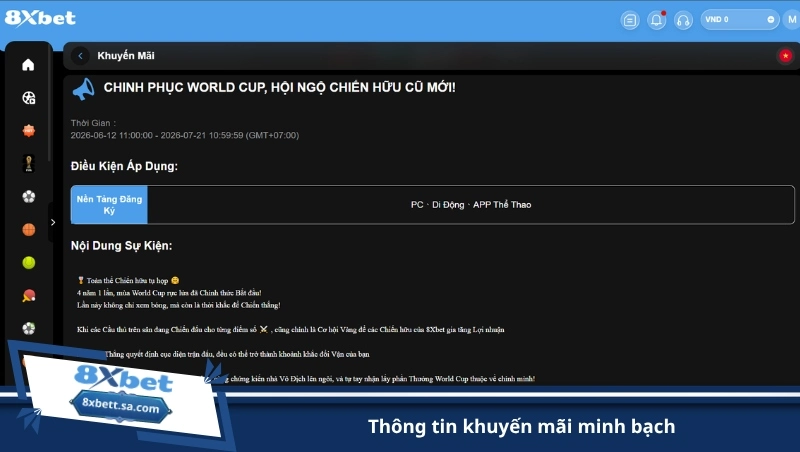Click the sidebar scrollbar thumb
This screenshot has width=800, height=452.
point(49,102)
